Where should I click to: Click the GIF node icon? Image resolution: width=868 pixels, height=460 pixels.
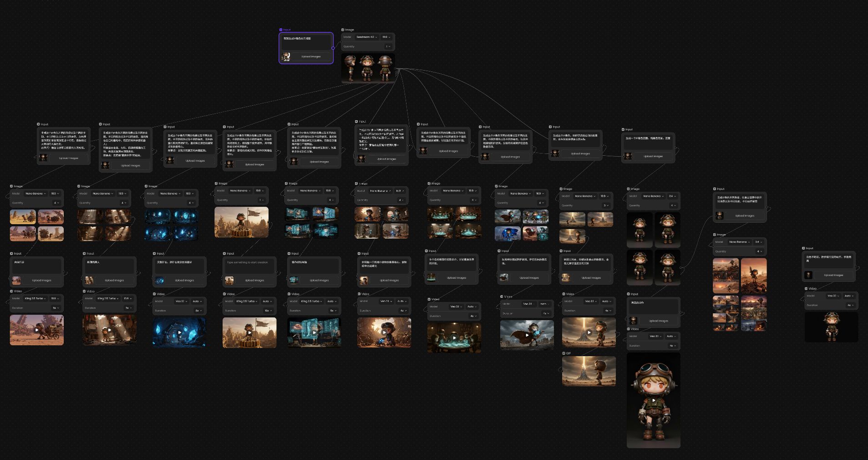pos(563,353)
